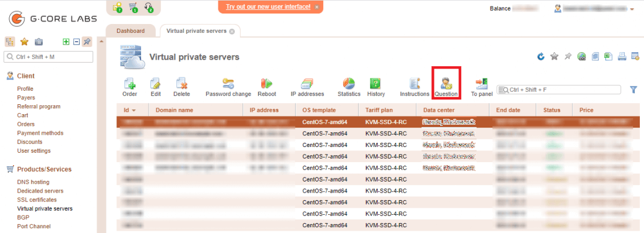
Task: Open the filter funnel icon
Action: coord(633,90)
